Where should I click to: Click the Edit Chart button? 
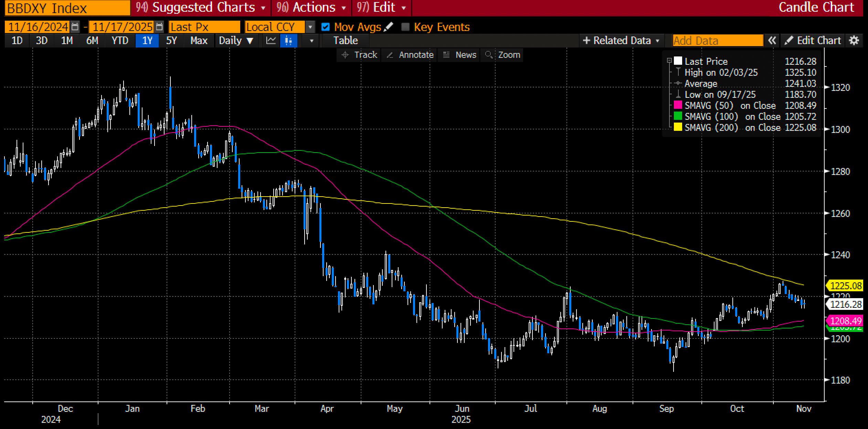812,41
